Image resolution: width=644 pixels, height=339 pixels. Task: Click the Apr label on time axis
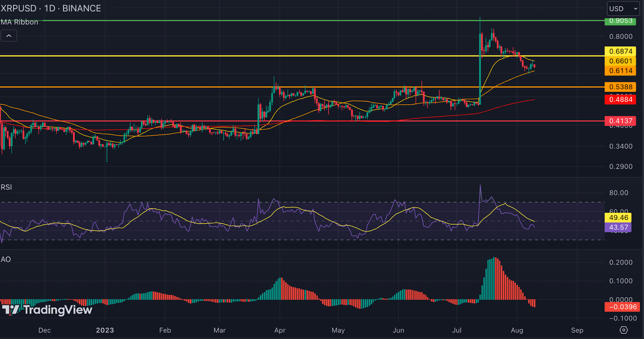point(280,330)
